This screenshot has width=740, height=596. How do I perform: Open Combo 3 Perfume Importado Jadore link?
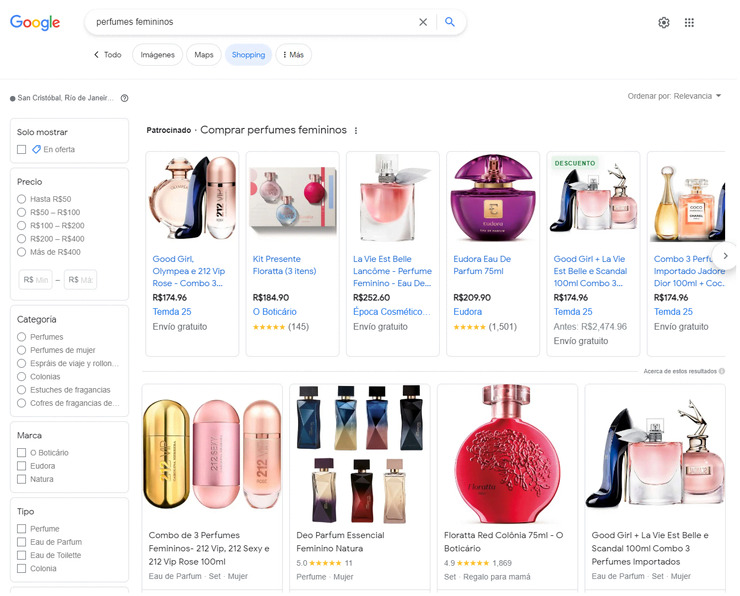[x=689, y=271]
